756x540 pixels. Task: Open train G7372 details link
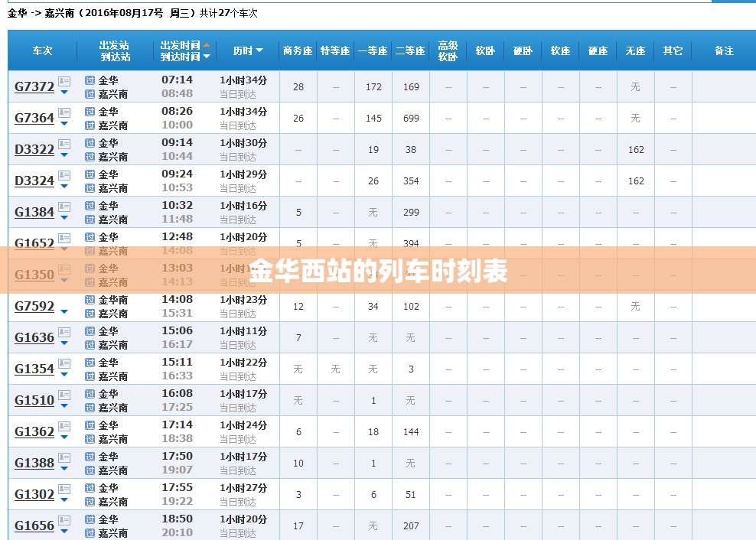point(34,86)
